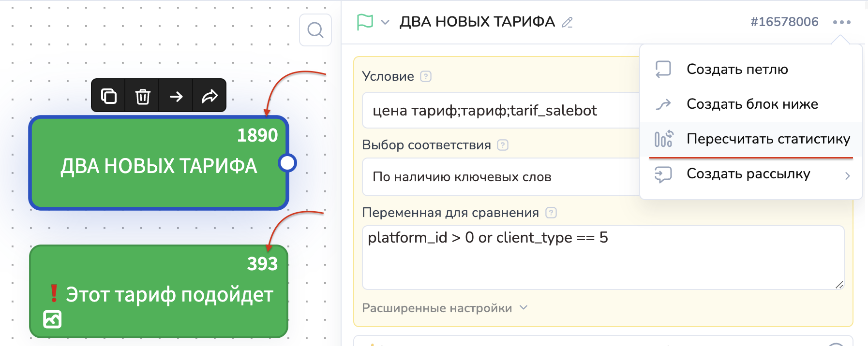Viewport: 868px width, 346px height.
Task: Click the curved share arrow icon
Action: (x=210, y=96)
